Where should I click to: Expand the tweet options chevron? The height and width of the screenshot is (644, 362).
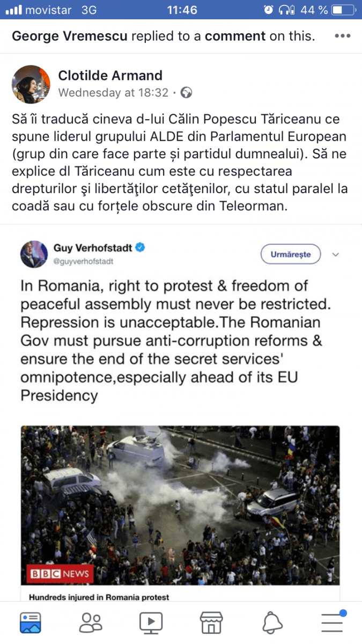point(336,254)
